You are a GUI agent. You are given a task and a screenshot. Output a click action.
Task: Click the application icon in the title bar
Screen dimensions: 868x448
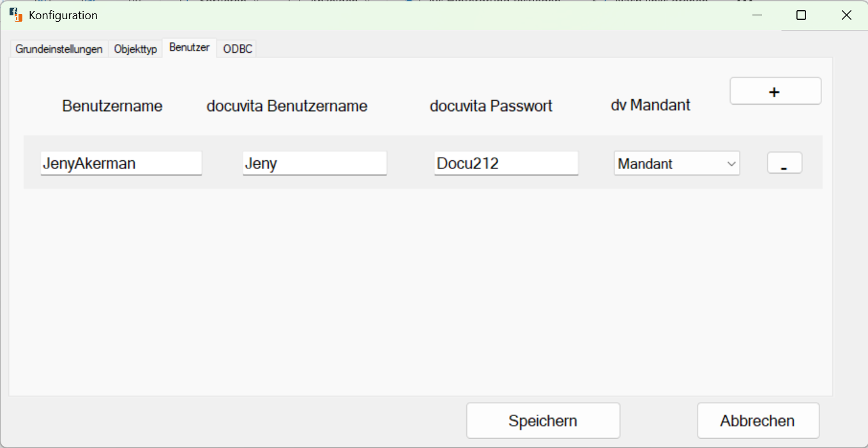(15, 15)
